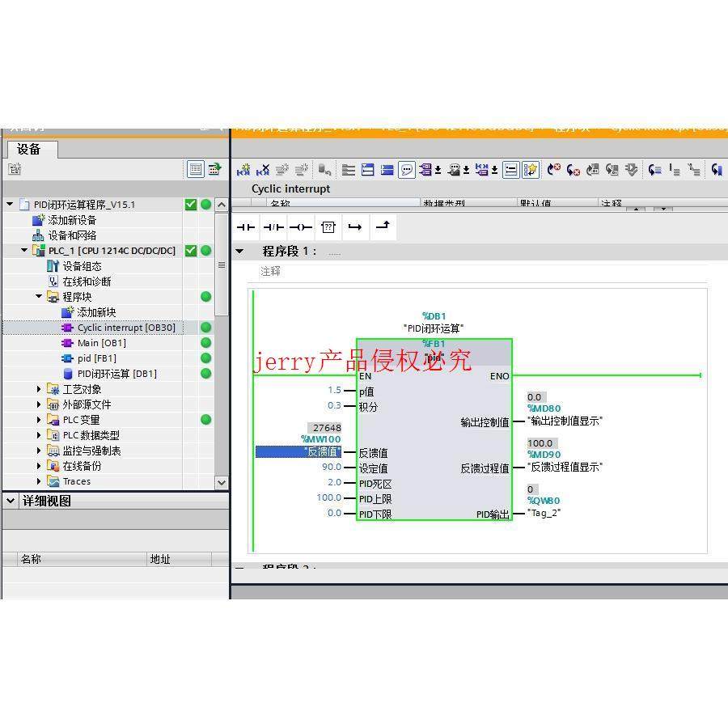Click the "Tag_2" output tag

click(544, 513)
